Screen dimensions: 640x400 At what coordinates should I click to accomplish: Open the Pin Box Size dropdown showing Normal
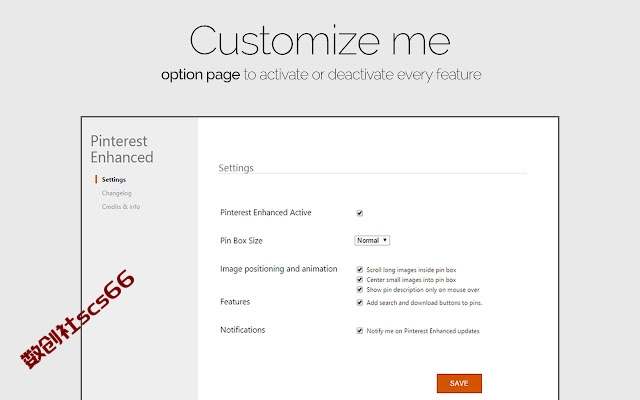pos(372,240)
